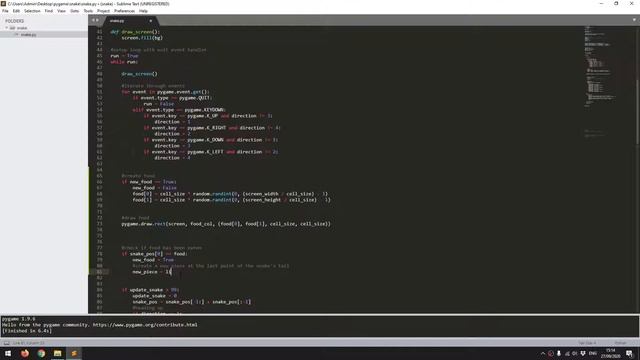Open the File menu
The height and width of the screenshot is (360, 640).
(5, 11)
